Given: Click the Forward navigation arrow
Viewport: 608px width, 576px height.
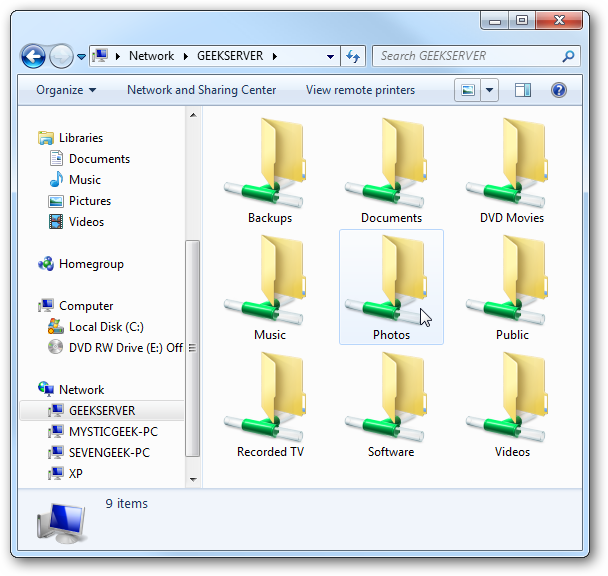Looking at the screenshot, I should (62, 56).
